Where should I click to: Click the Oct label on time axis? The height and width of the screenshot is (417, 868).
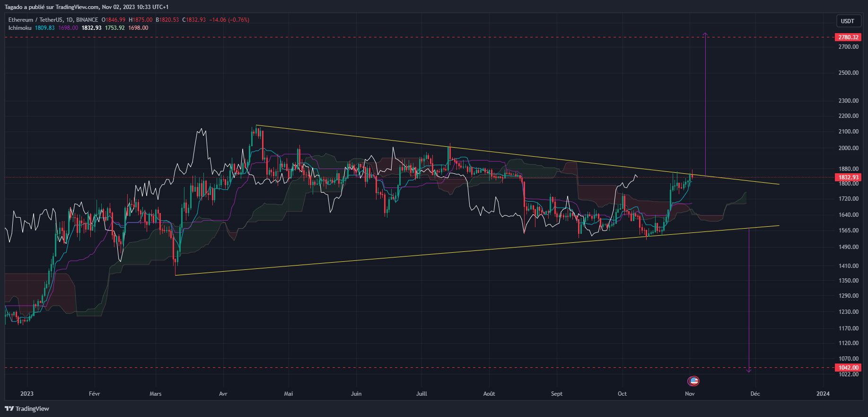[622, 394]
